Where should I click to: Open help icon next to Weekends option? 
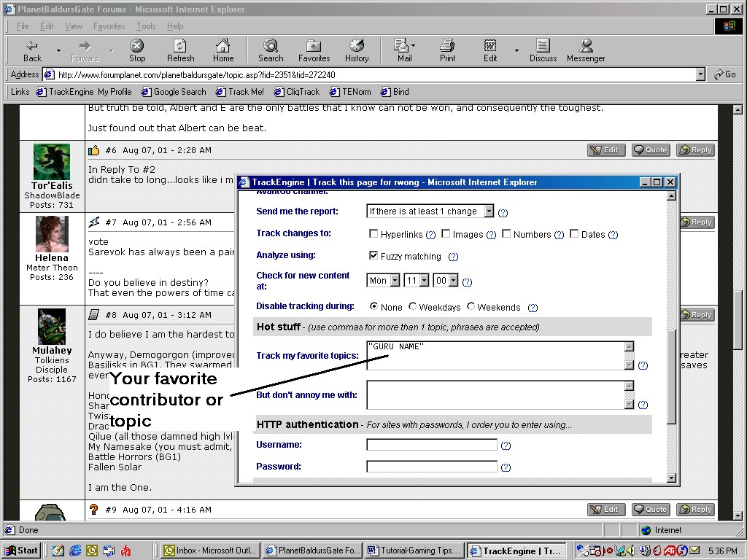click(533, 308)
